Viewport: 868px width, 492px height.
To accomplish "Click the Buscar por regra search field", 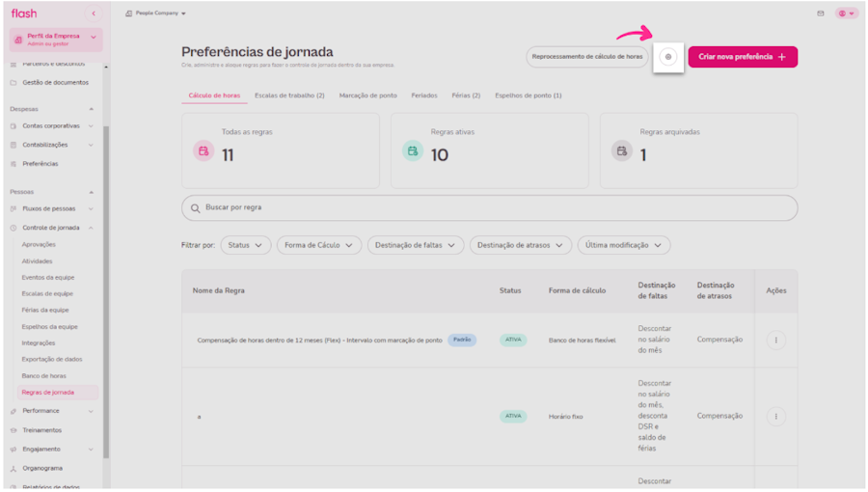I will [489, 208].
